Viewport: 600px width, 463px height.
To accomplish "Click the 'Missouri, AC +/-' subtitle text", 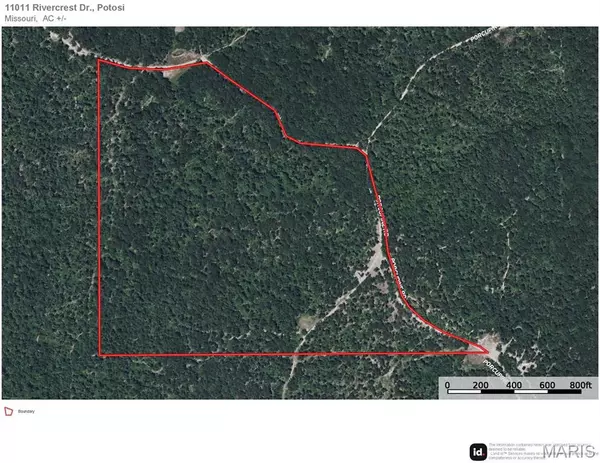I will pos(35,18).
